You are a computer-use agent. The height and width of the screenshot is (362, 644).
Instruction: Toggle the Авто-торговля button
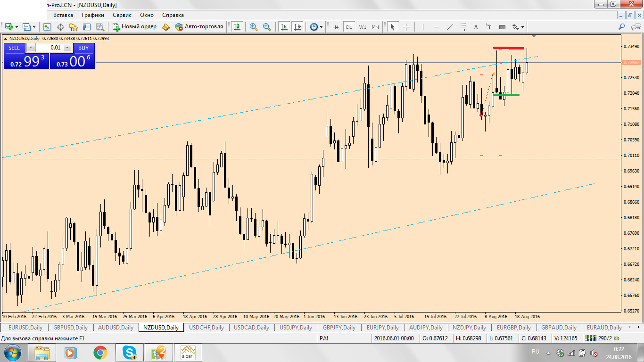pos(199,27)
